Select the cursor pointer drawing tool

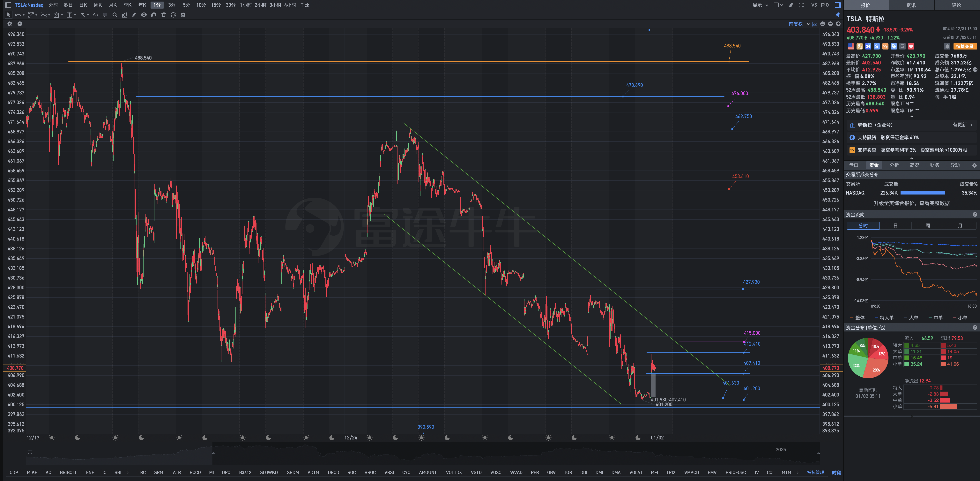click(x=8, y=15)
